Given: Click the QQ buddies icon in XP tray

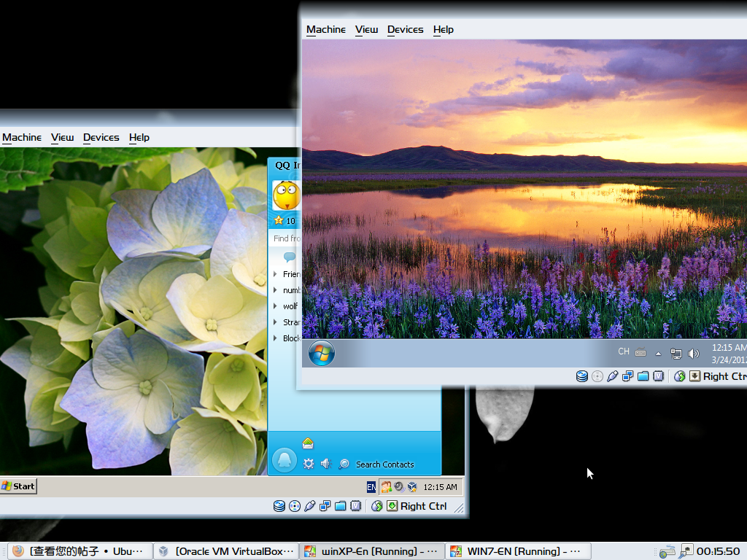Looking at the screenshot, I should pyautogui.click(x=387, y=486).
